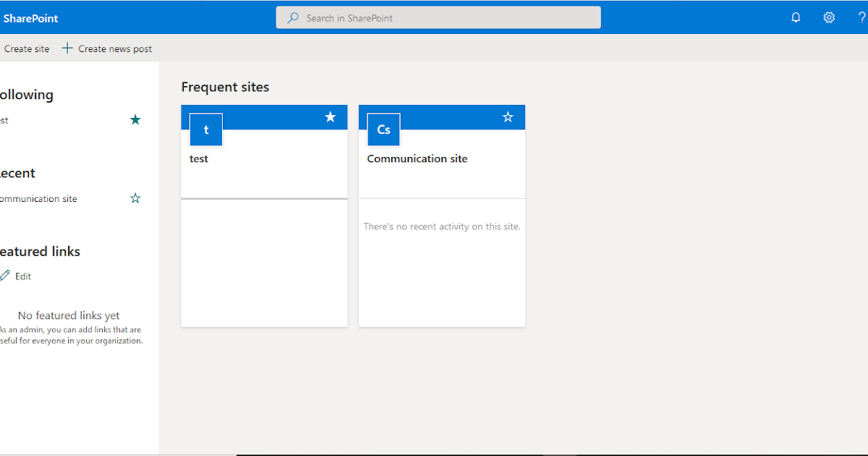Click inside the Search in SharePoint field
The height and width of the screenshot is (456, 868).
click(438, 17)
